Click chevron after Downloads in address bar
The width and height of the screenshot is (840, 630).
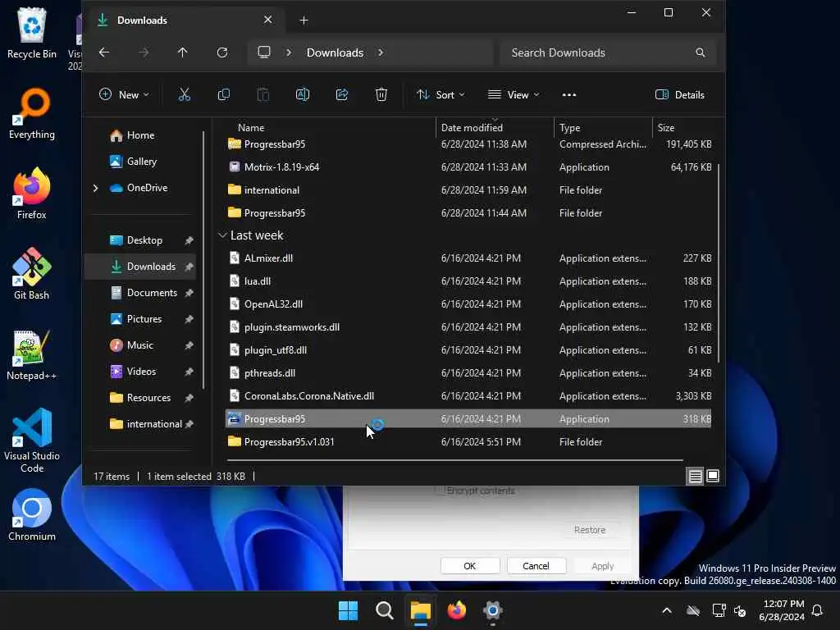click(x=381, y=52)
